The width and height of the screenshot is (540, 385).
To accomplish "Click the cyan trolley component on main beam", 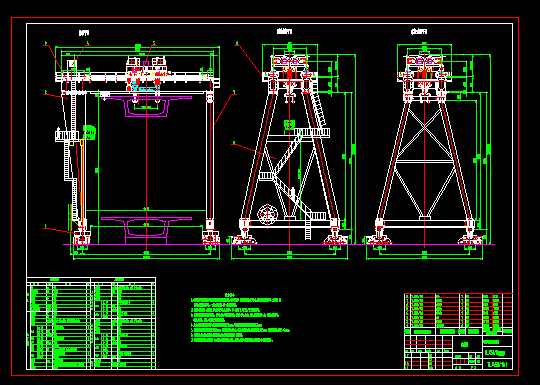I will pos(145,89).
